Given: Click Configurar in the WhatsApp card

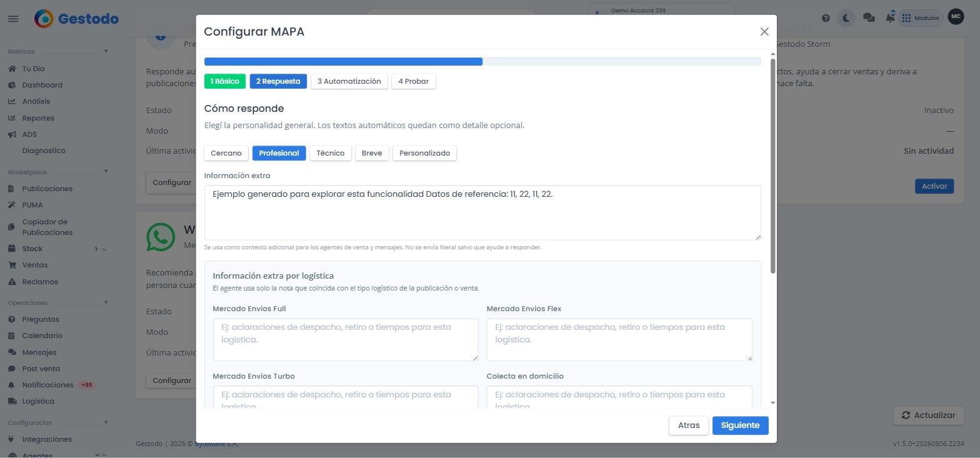Looking at the screenshot, I should (172, 381).
